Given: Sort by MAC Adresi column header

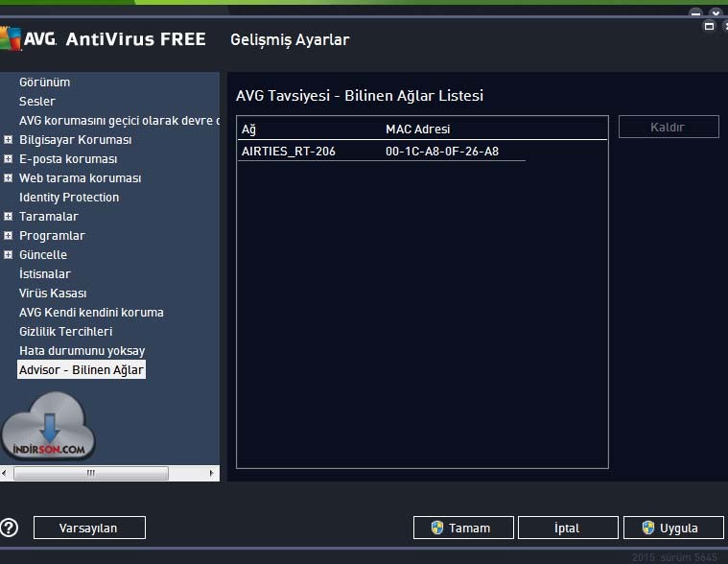Looking at the screenshot, I should (x=418, y=129).
